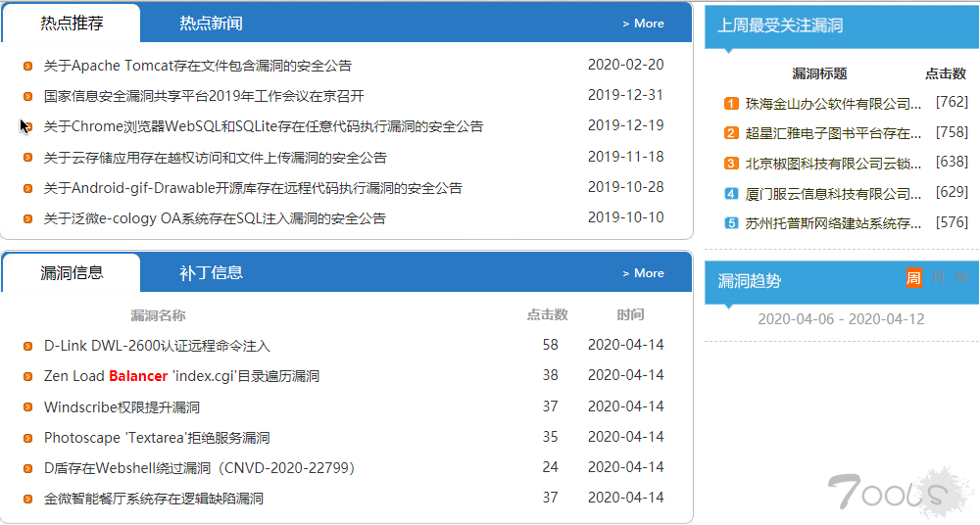Click the click count [576]
This screenshot has width=980, height=525.
[952, 222]
